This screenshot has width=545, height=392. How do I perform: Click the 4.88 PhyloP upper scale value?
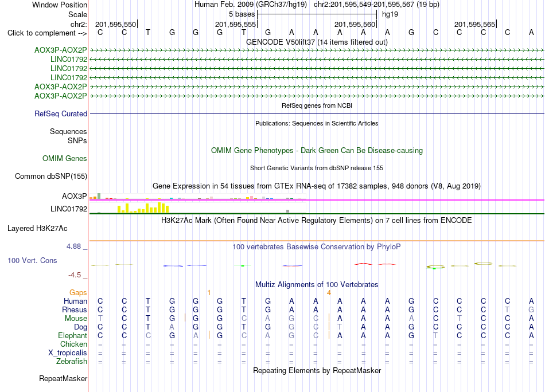point(73,246)
